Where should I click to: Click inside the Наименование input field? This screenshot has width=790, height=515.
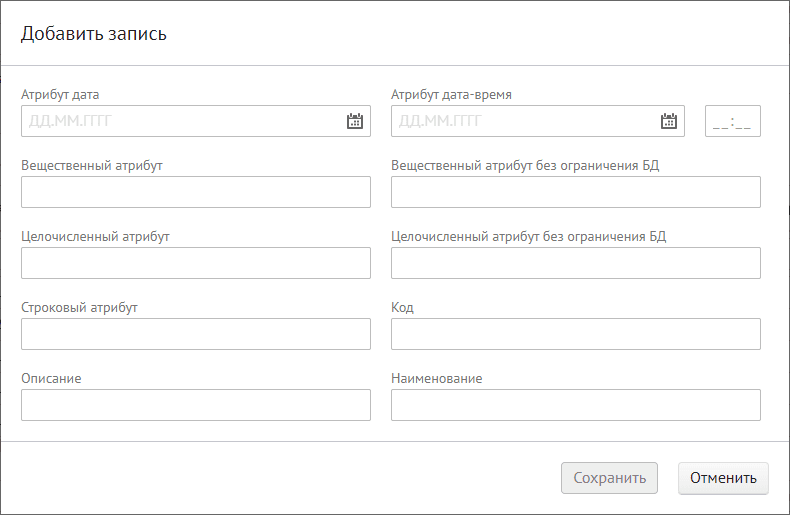pyautogui.click(x=575, y=405)
